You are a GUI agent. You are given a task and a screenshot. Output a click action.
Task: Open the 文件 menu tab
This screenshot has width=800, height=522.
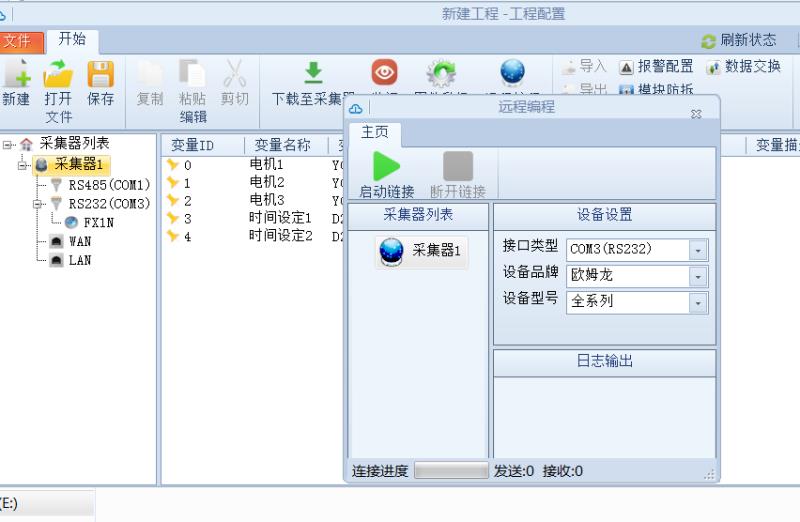click(x=17, y=41)
